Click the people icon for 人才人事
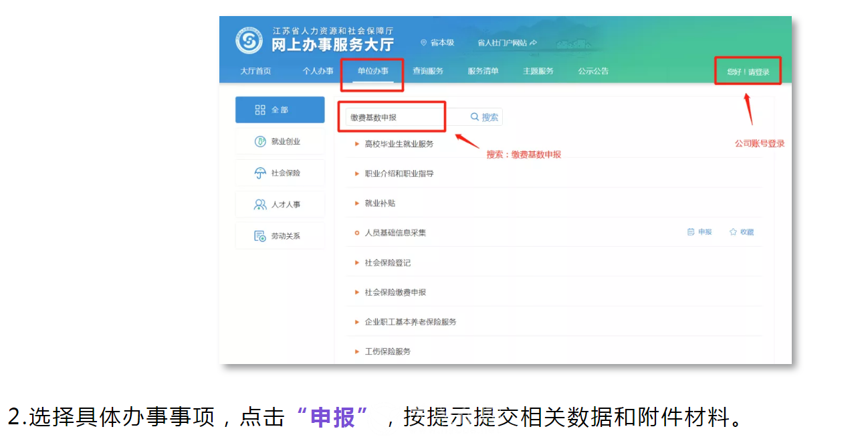Image resolution: width=868 pixels, height=439 pixels. (261, 204)
